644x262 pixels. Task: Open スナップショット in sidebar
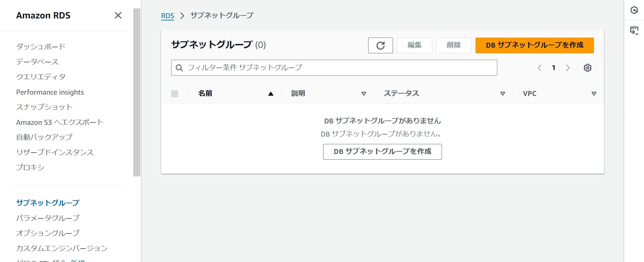pos(44,107)
